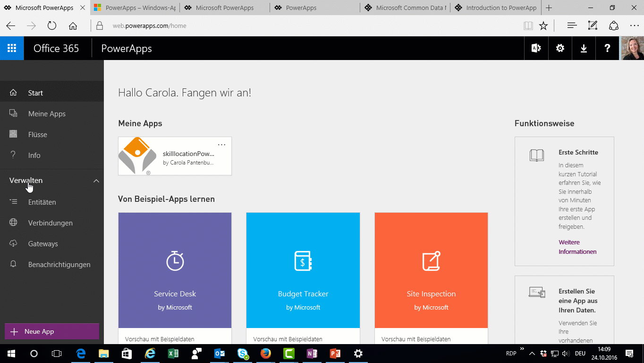The height and width of the screenshot is (363, 644).
Task: Open the ellipsis menu on skilllocation app
Action: click(x=221, y=144)
